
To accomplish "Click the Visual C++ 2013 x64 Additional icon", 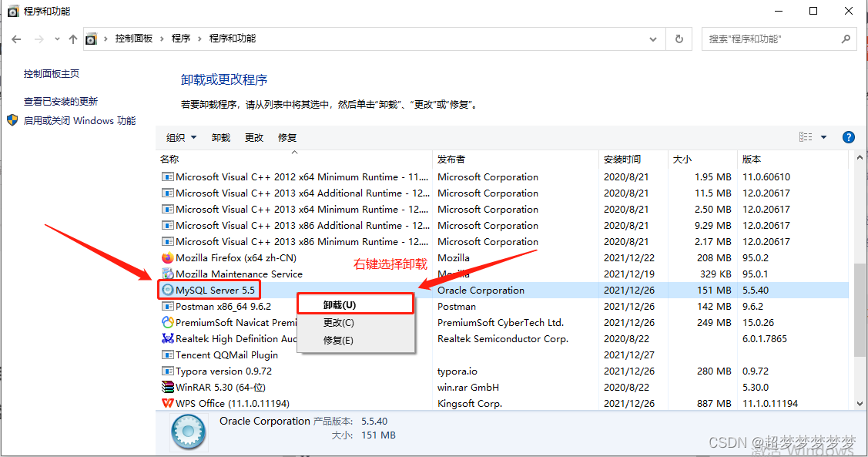I will click(167, 193).
